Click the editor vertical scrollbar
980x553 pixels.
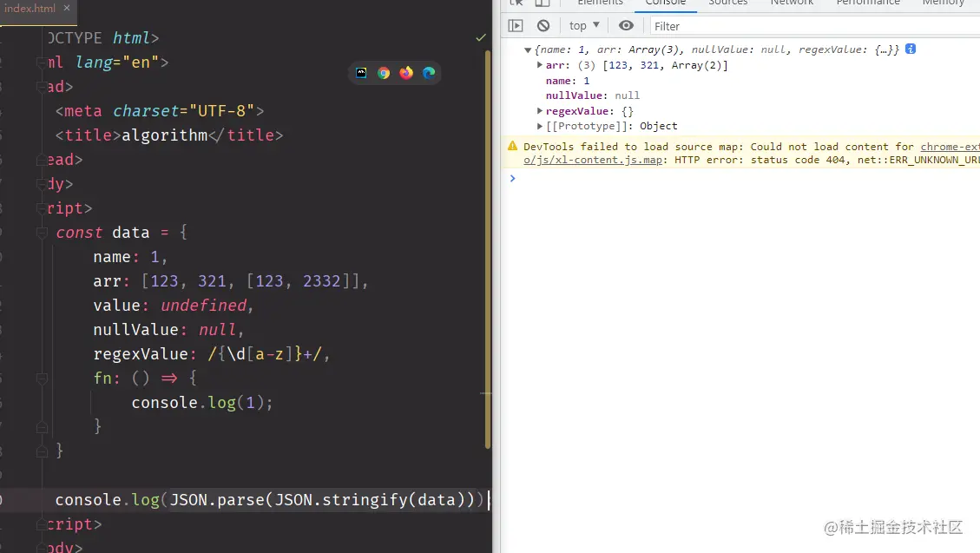pos(488,248)
